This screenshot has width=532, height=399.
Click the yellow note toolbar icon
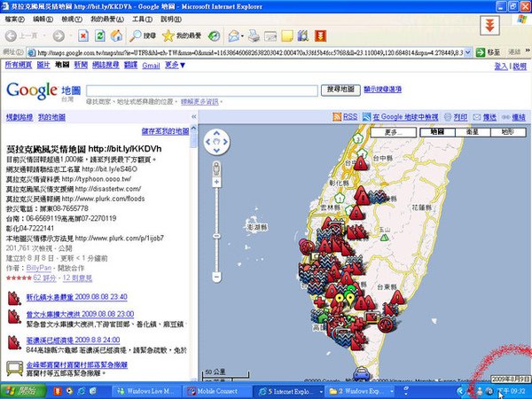coord(287,35)
